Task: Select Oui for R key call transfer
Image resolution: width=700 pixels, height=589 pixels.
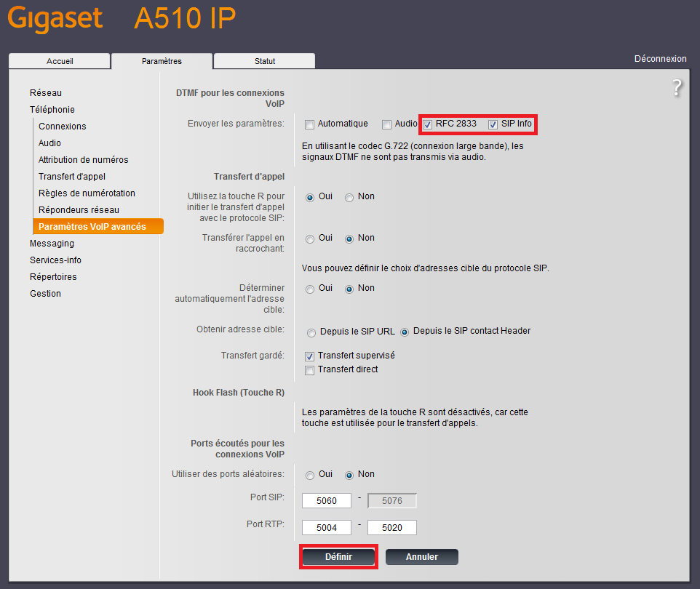Action: (310, 197)
